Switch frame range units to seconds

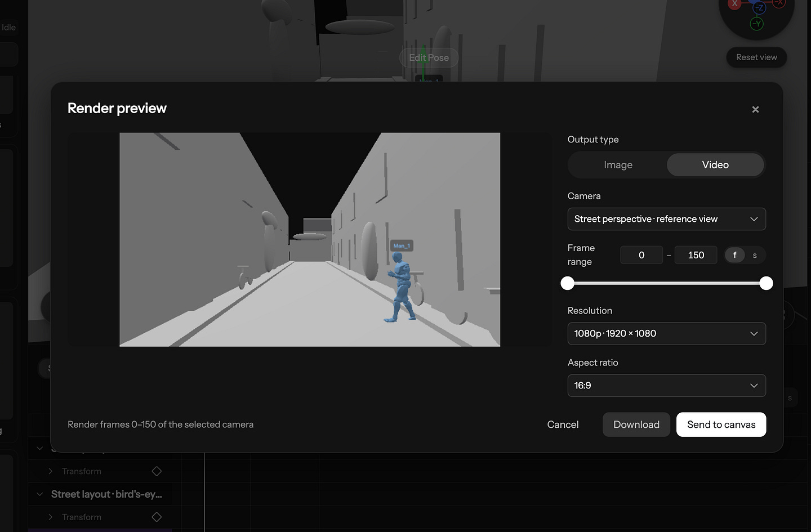[755, 255]
